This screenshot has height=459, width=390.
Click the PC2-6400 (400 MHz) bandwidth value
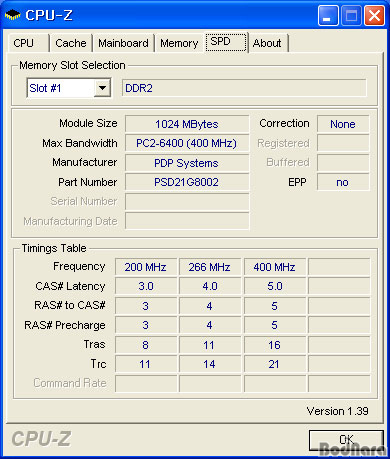coord(187,143)
